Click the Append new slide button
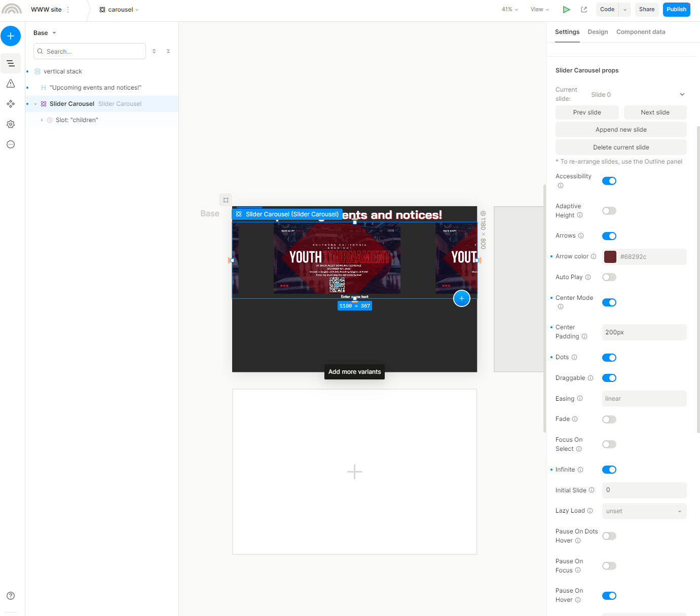 (621, 130)
